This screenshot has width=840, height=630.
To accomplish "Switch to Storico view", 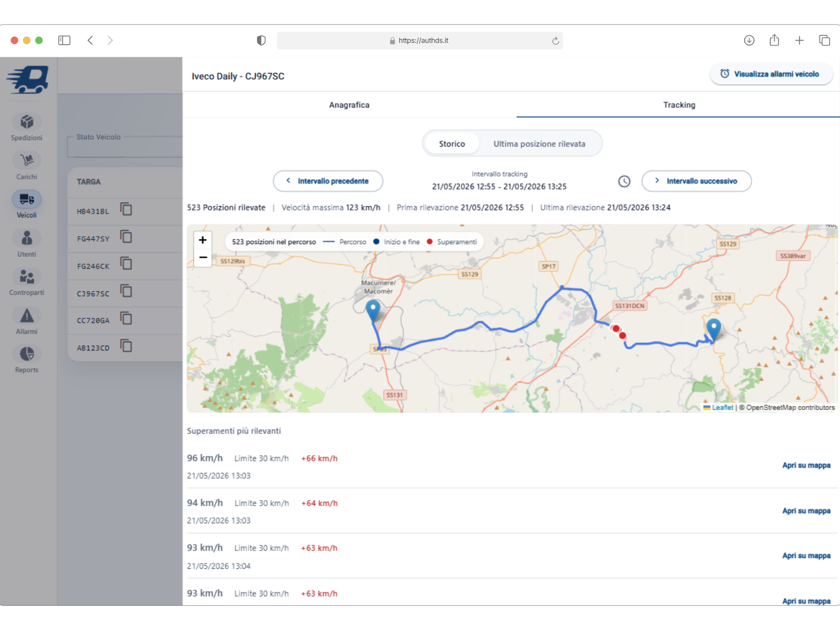I will pyautogui.click(x=452, y=144).
